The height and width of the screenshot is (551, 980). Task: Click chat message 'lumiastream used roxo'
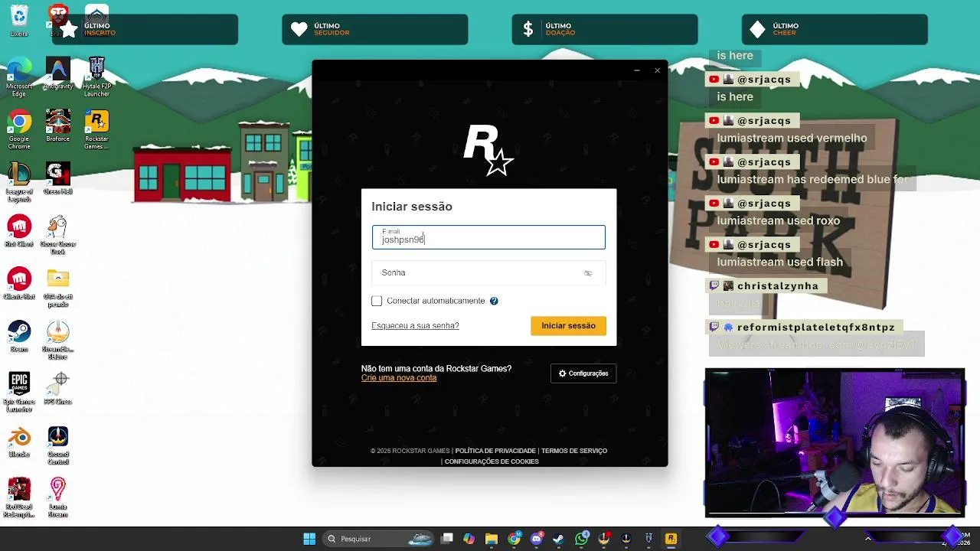778,220
